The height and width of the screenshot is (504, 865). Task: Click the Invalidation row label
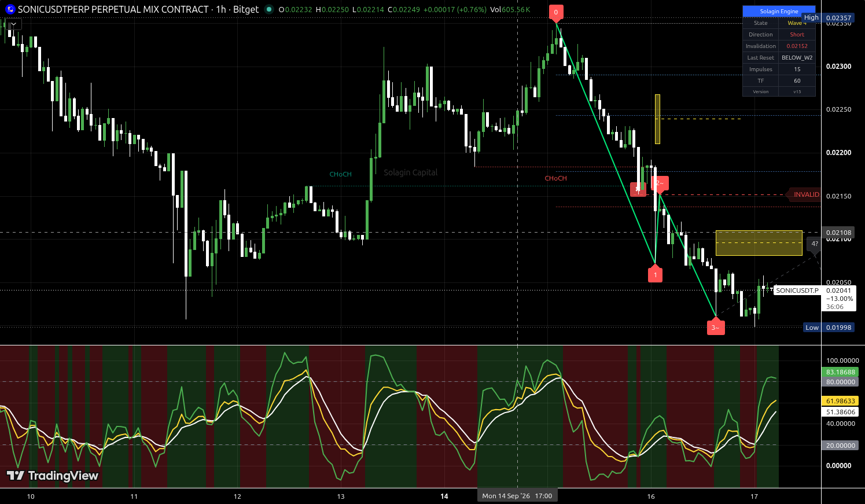[760, 46]
